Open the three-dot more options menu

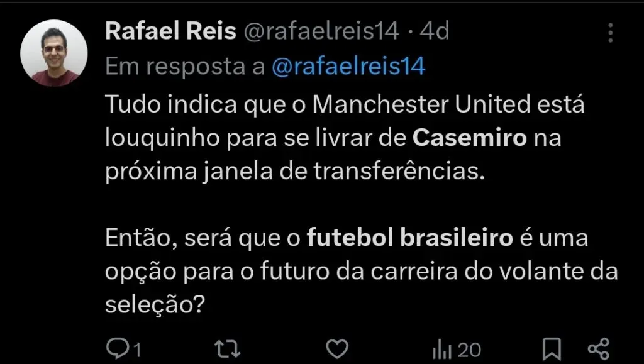pos(610,33)
